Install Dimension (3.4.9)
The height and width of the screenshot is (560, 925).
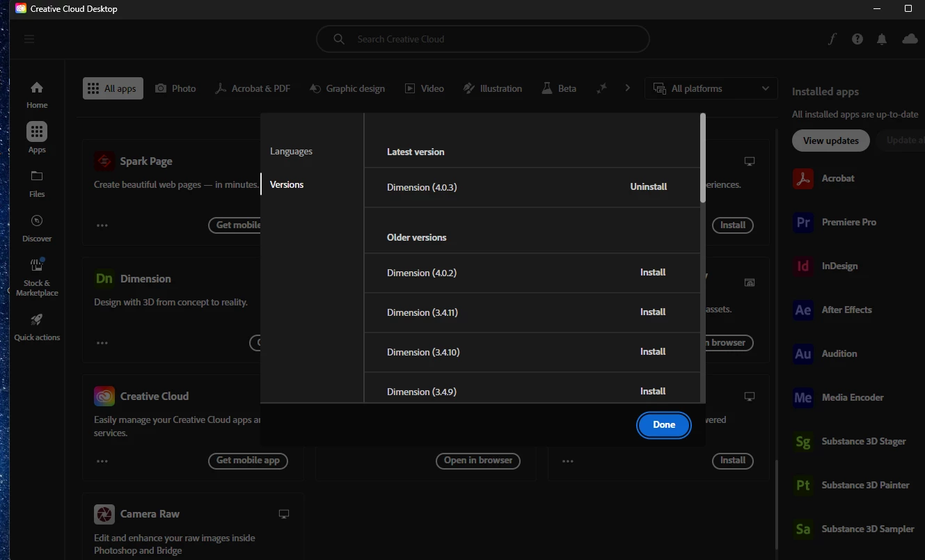(653, 391)
